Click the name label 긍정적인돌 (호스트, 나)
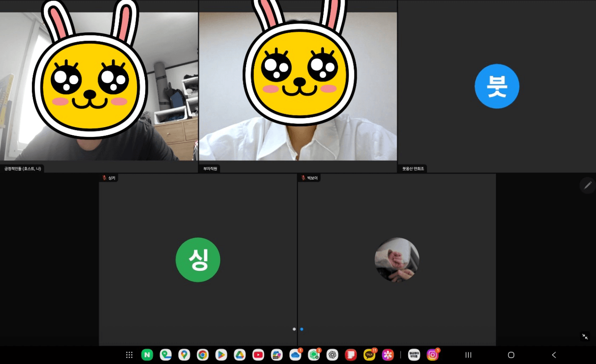 pos(22,169)
